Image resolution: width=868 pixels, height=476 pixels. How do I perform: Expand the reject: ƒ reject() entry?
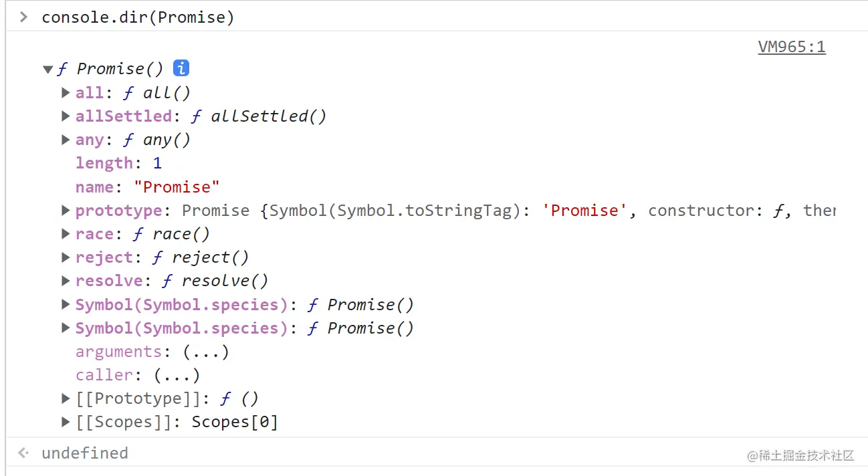[x=66, y=257]
